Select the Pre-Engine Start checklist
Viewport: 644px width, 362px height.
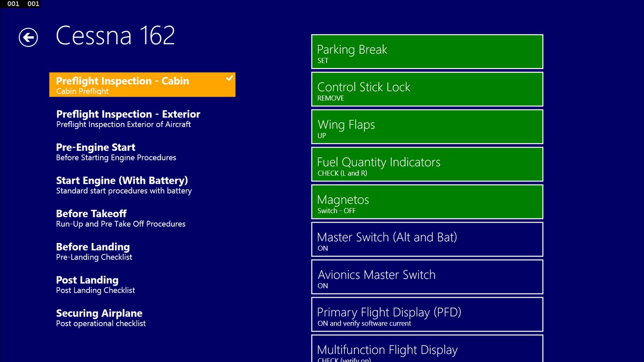[x=116, y=151]
